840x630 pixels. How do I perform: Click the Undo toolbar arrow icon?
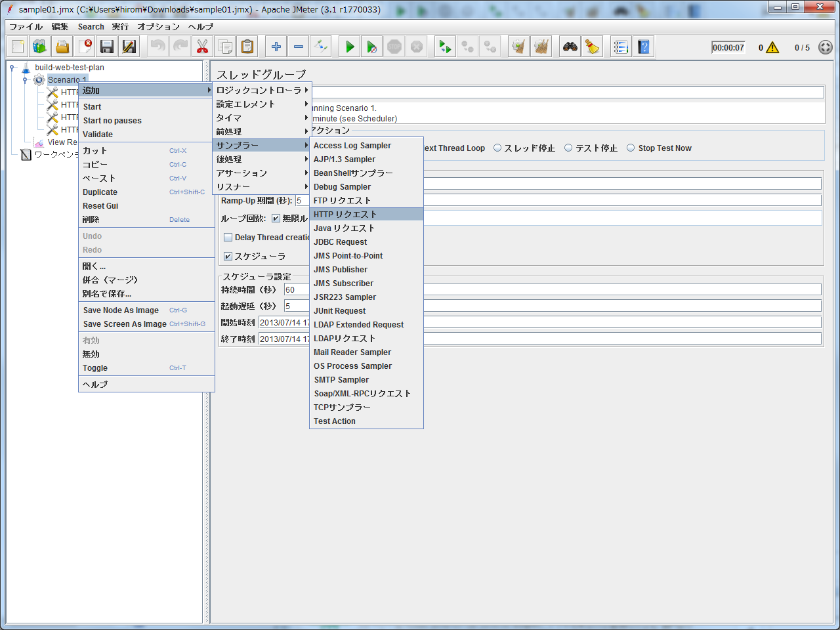coord(158,47)
